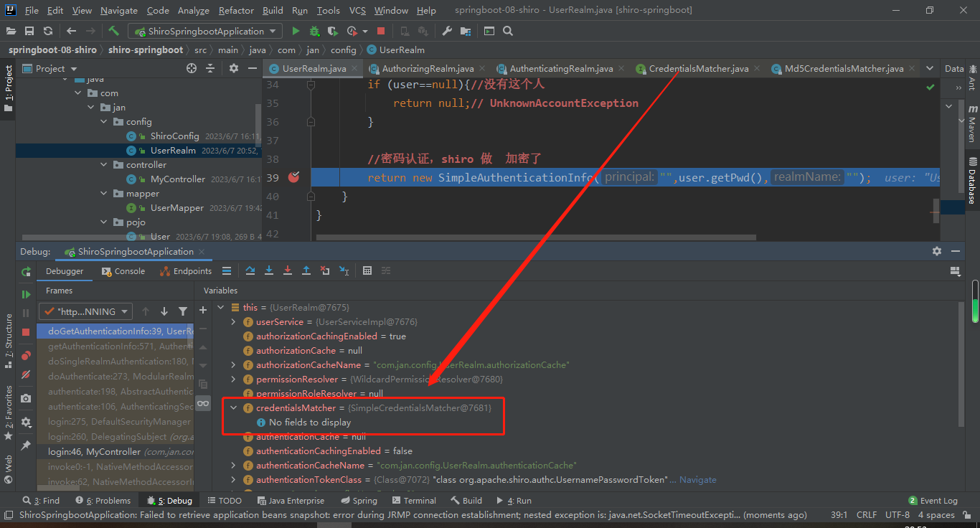The image size is (980, 528).
Task: Collapse all in the Project panel
Action: 210,68
